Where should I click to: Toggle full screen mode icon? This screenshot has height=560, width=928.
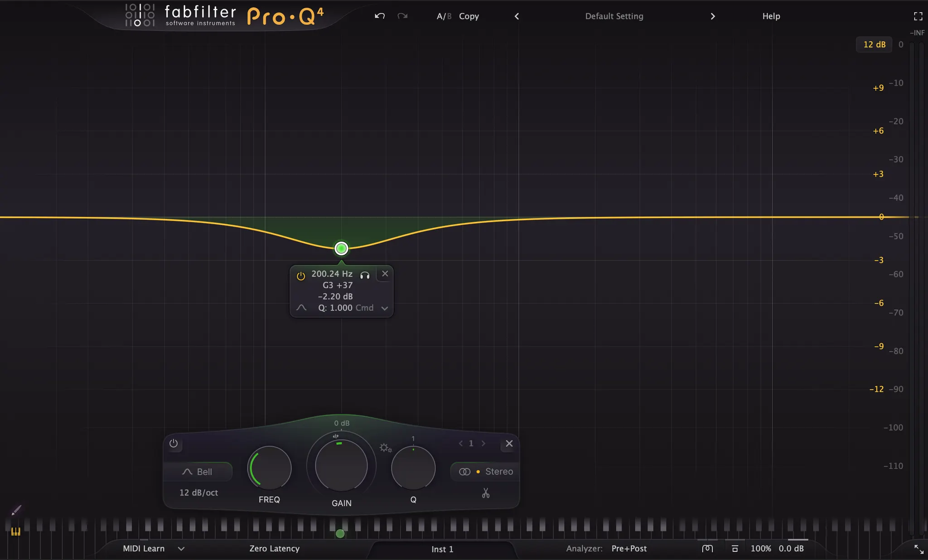(918, 16)
